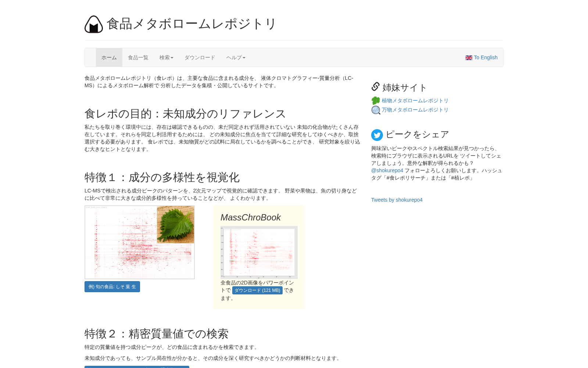Open the shiso leaf 2D map thumbnail
The height and width of the screenshot is (368, 588).
pos(140,242)
